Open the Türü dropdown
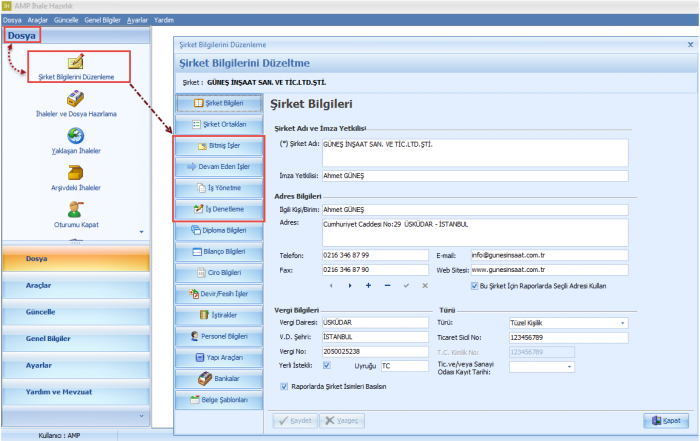The width and height of the screenshot is (700, 441). coord(623,323)
